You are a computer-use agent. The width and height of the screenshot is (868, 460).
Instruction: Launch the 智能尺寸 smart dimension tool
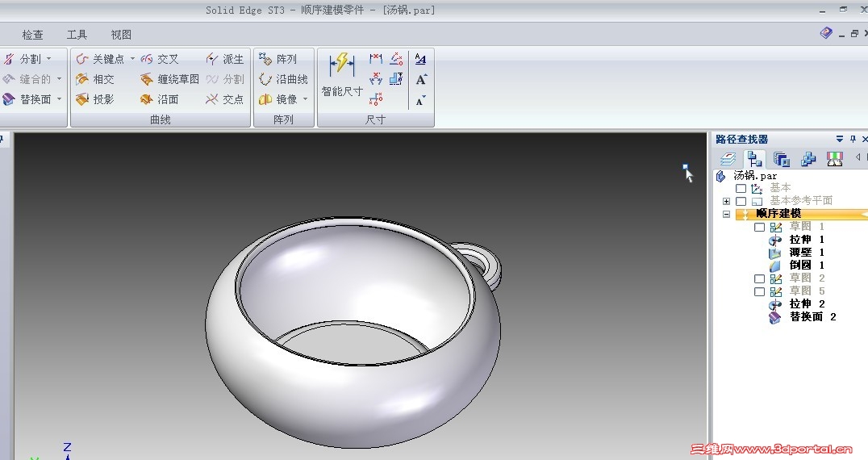(x=342, y=75)
